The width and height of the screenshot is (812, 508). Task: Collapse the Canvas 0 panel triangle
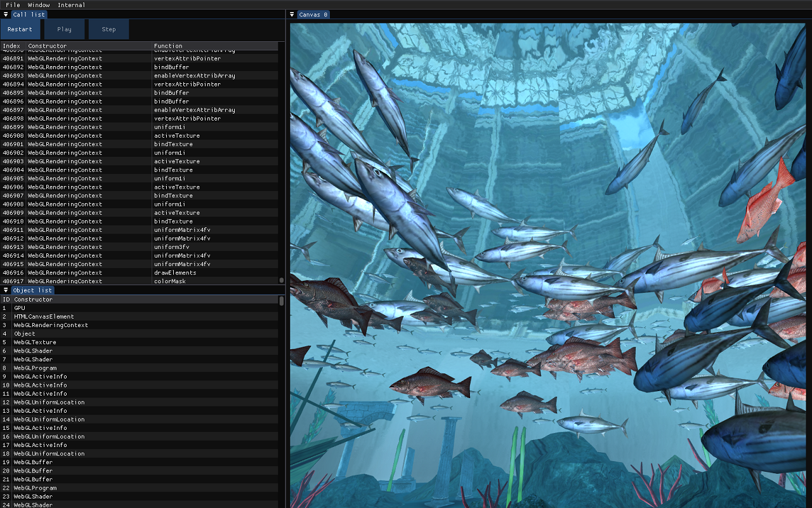tap(292, 15)
